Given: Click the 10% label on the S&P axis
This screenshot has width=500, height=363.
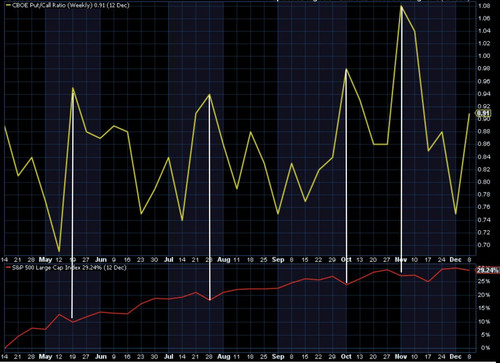Looking at the screenshot, I should pos(483,322).
